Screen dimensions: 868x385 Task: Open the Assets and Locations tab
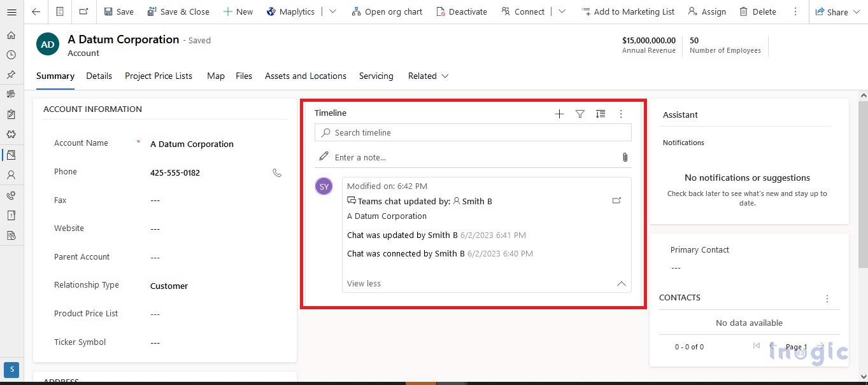[x=306, y=76]
